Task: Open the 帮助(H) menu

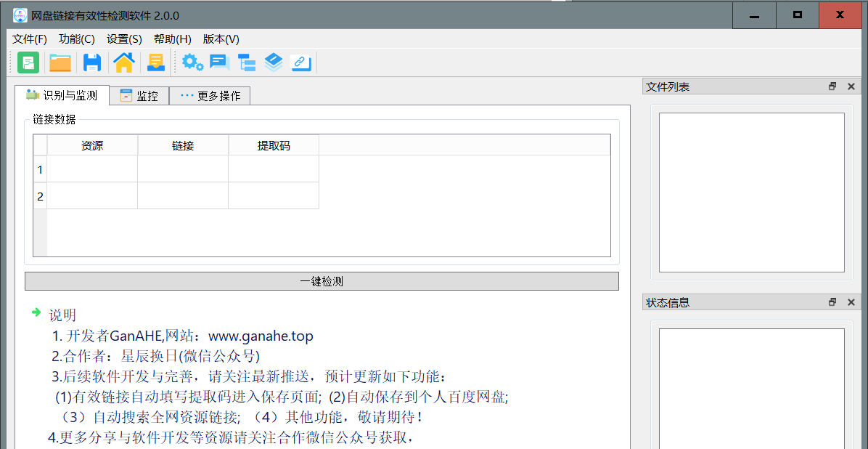Action: coord(173,39)
